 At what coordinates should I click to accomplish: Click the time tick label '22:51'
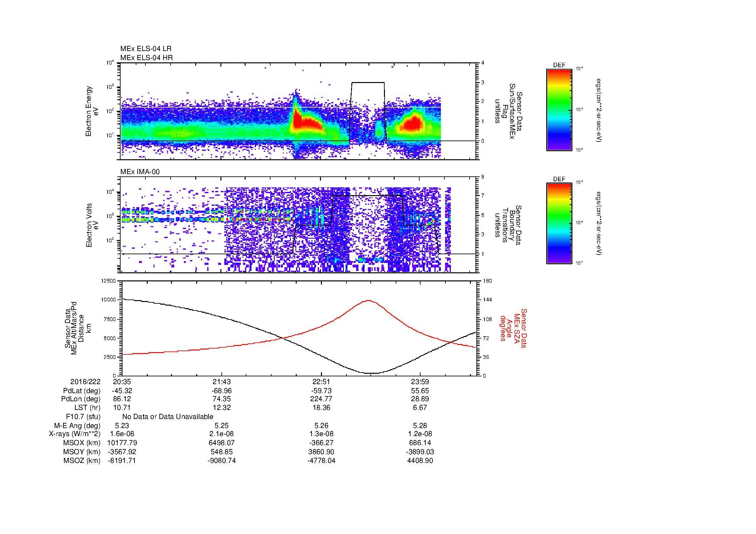click(321, 382)
